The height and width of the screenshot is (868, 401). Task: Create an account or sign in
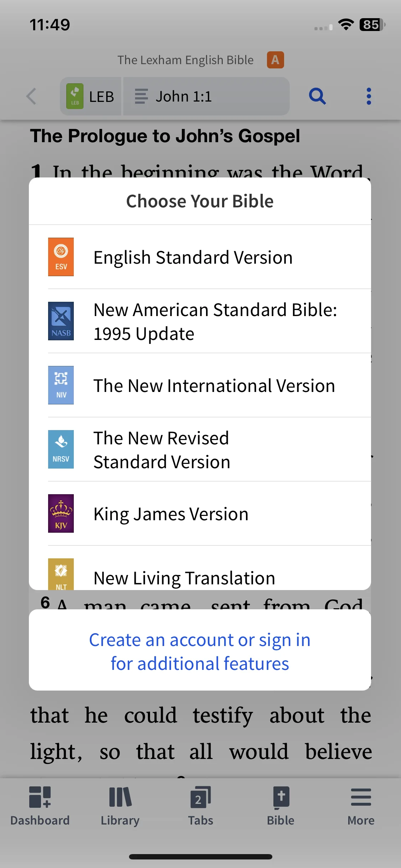pos(200,651)
